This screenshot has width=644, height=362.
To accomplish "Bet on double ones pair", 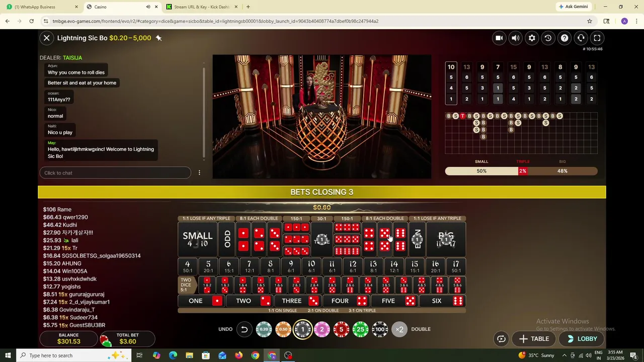I will point(243,239).
